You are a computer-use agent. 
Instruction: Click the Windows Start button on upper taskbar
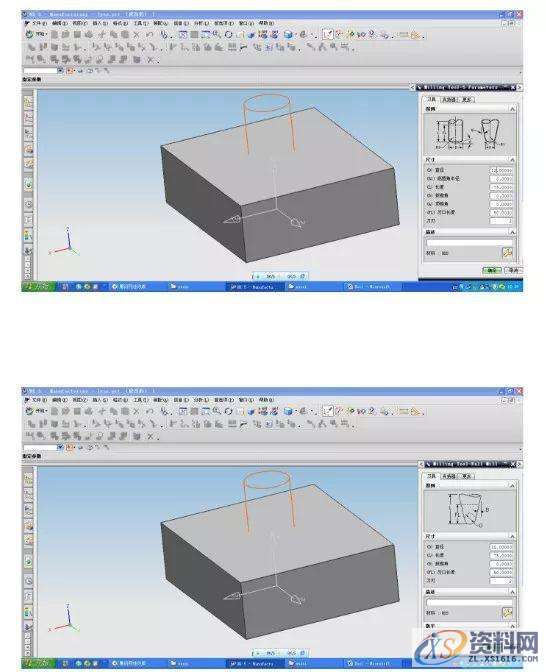(39, 286)
